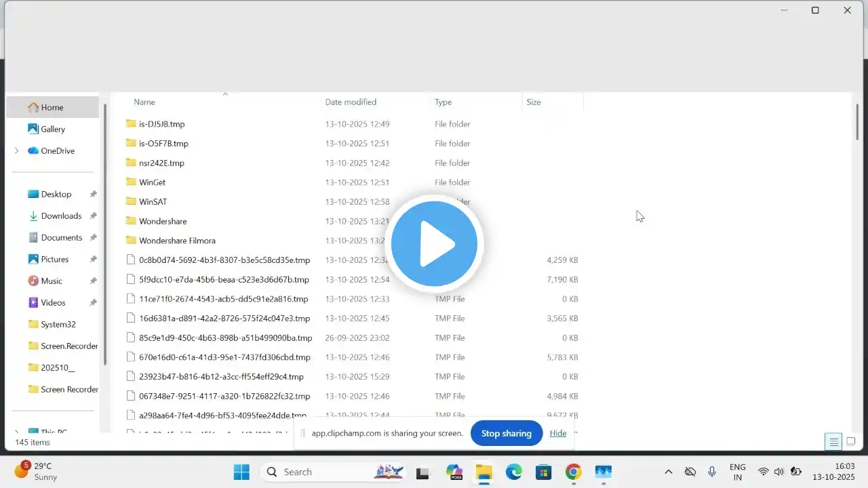Open the Windows Start menu

pos(241,472)
